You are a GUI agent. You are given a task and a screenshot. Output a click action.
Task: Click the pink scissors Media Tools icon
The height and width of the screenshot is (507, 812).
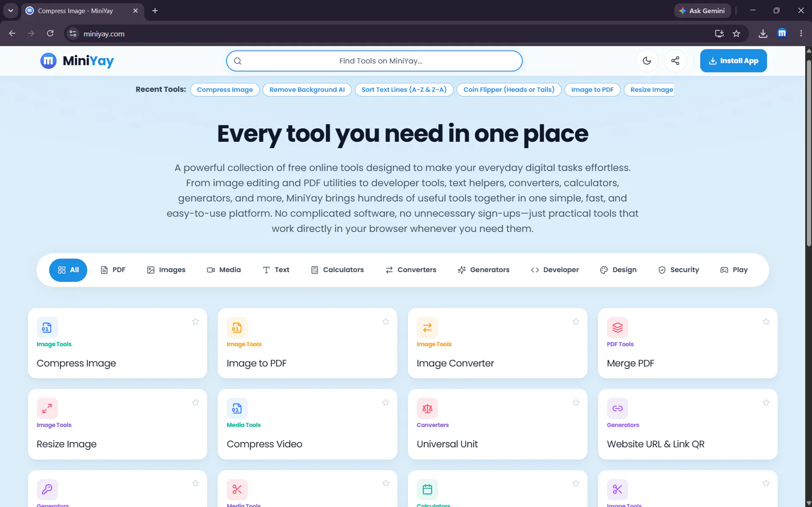[x=237, y=489]
